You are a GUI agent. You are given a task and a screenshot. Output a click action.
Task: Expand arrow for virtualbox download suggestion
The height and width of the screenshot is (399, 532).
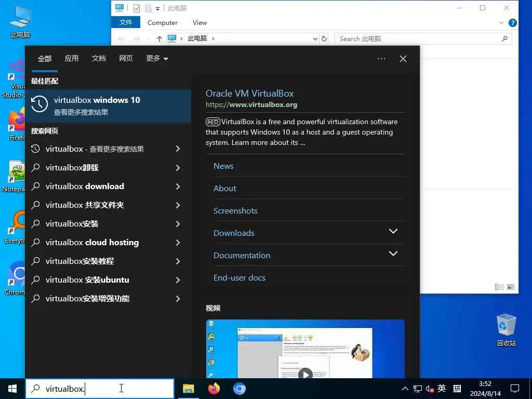178,187
